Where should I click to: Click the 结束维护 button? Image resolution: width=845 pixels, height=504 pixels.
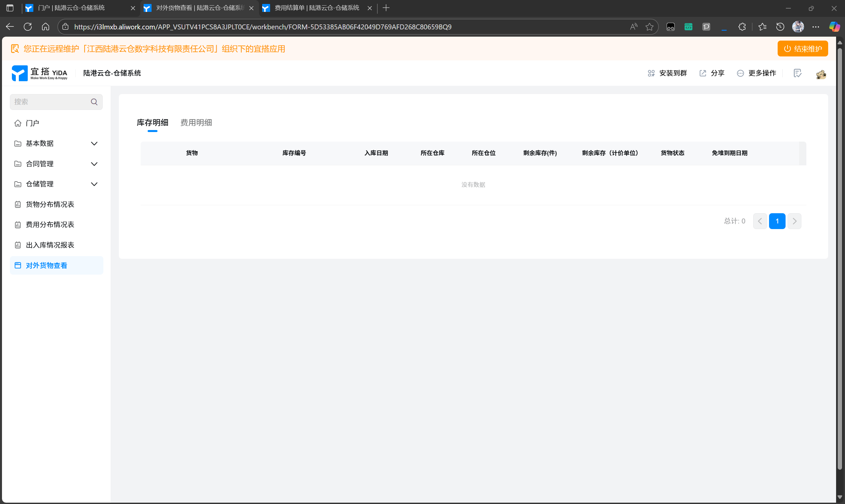(802, 49)
